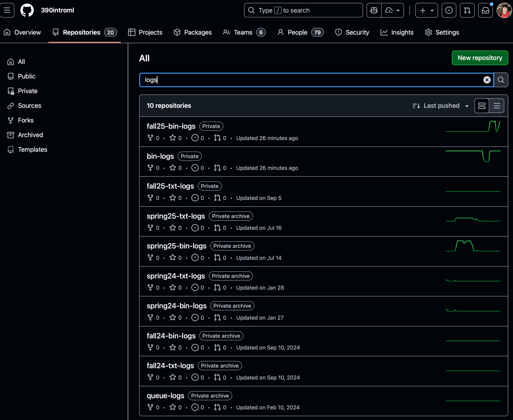Screen dimensions: 513x420
Task: Click the pull request icon in the spring25-txt-logs row
Action: [217, 228]
